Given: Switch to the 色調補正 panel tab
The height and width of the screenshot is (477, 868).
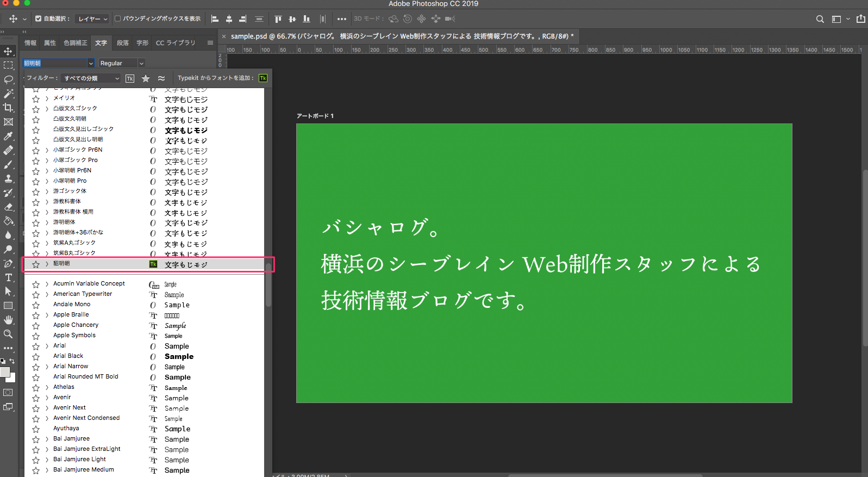Looking at the screenshot, I should [x=75, y=42].
